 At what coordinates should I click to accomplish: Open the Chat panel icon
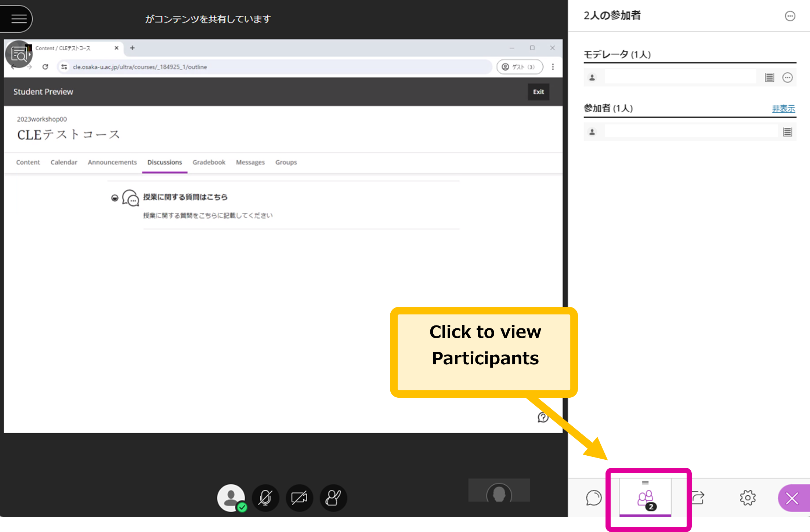tap(593, 498)
